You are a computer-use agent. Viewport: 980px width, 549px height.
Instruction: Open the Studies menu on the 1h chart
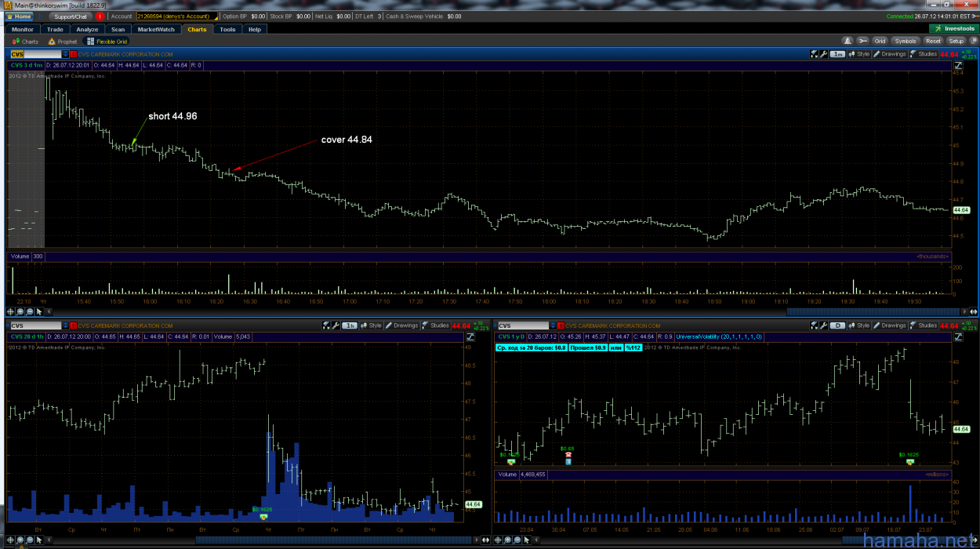tap(435, 325)
